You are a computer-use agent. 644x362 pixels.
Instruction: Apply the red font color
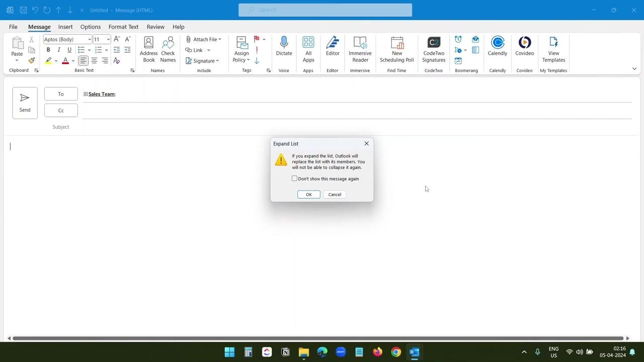coord(65,60)
